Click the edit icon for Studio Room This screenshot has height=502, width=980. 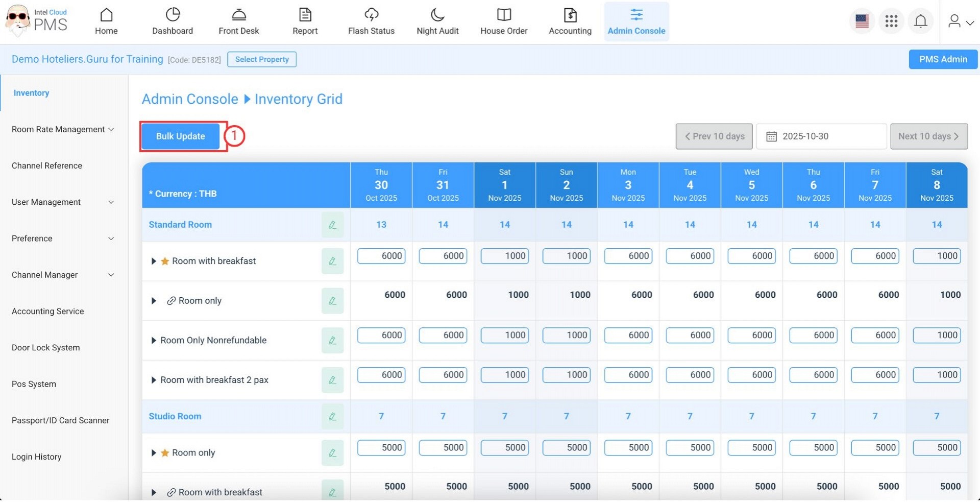click(332, 417)
